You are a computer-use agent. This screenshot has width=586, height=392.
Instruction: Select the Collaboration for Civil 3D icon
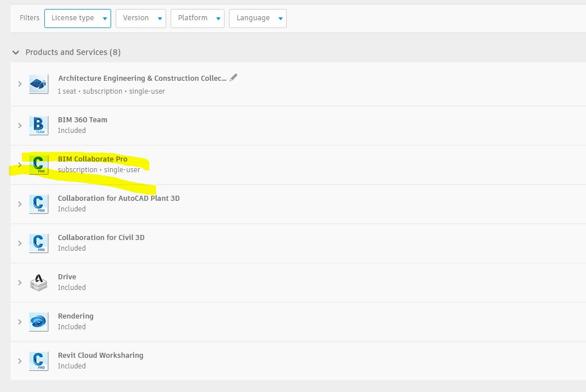[x=38, y=243]
